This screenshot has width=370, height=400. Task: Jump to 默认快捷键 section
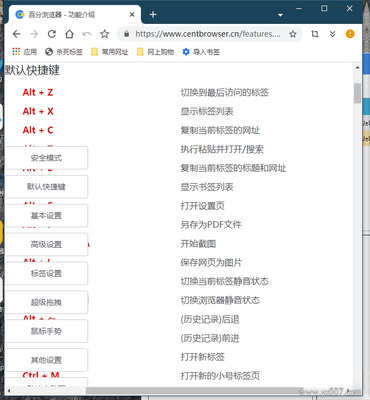tap(46, 187)
